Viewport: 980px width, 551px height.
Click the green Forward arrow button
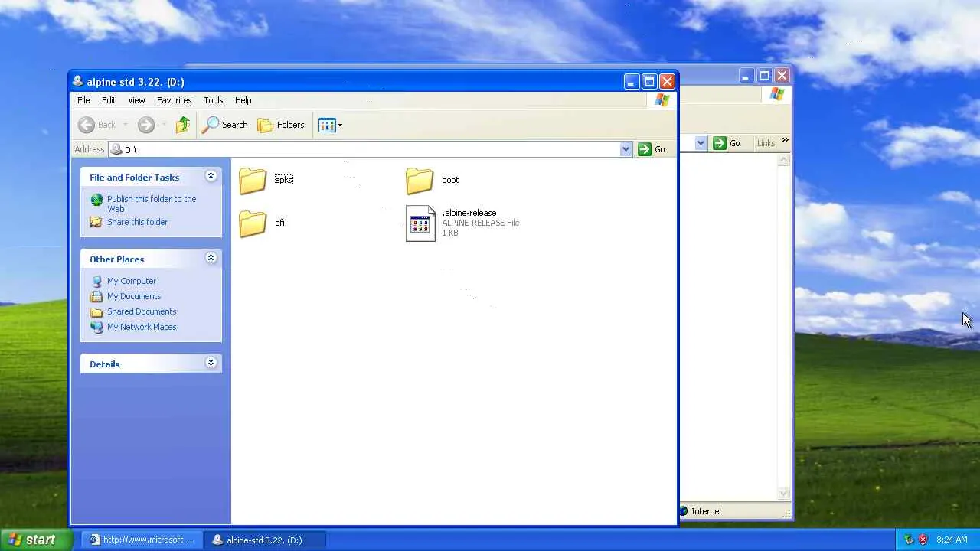[146, 125]
